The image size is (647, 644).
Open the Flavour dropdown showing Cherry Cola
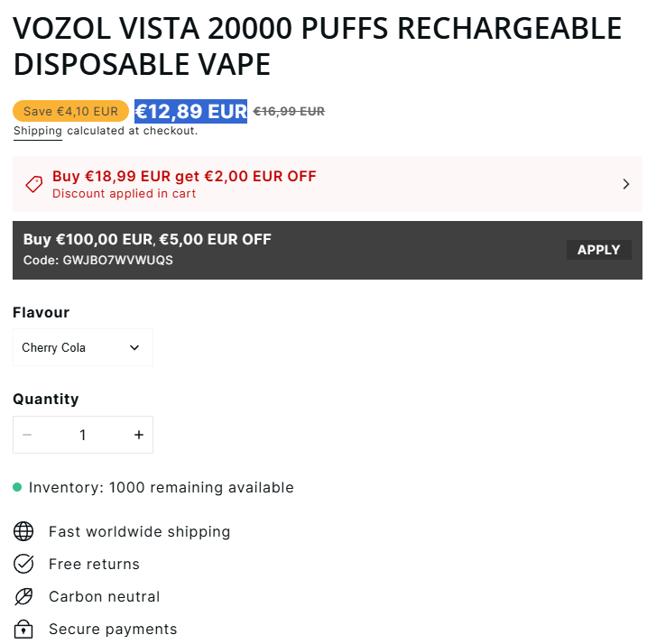pyautogui.click(x=83, y=347)
